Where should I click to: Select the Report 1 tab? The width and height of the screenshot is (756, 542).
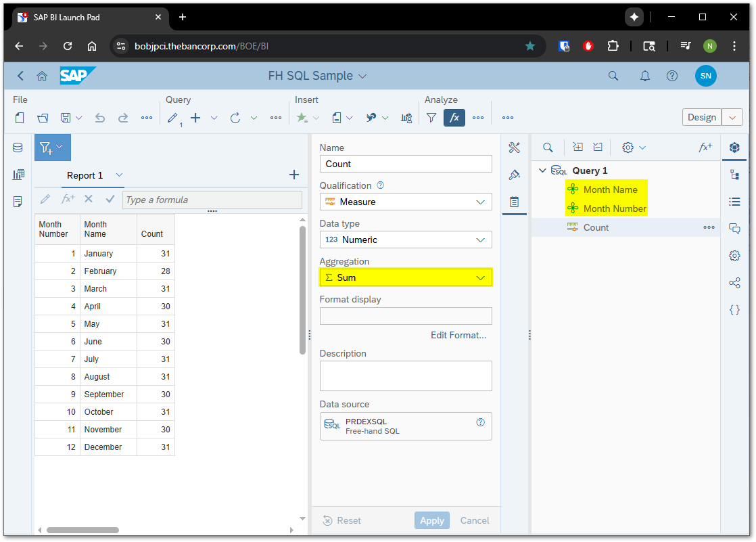(x=85, y=175)
